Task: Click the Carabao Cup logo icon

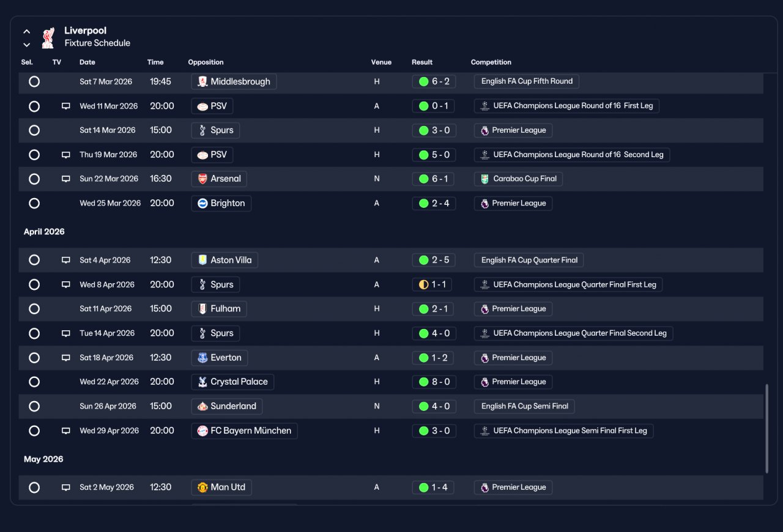Action: (x=484, y=179)
